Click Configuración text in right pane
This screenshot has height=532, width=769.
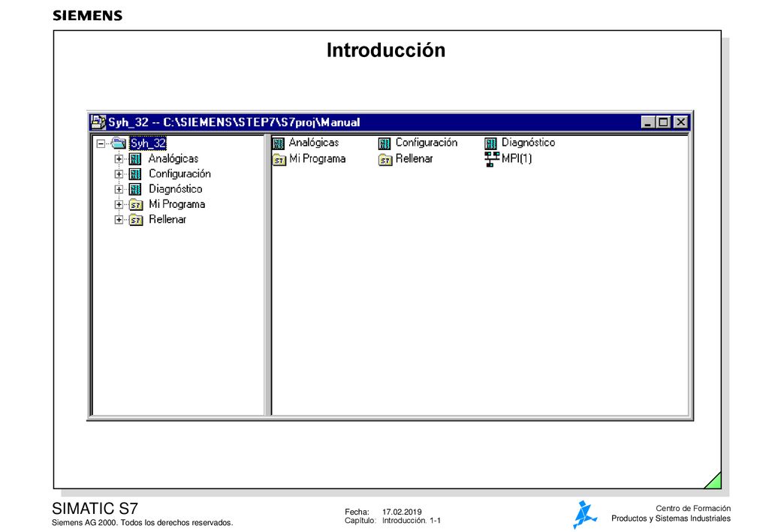click(427, 143)
